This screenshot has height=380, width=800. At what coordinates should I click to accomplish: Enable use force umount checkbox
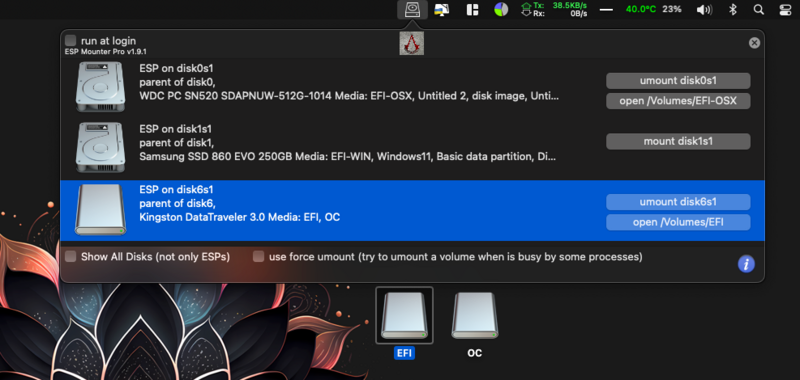pos(259,257)
